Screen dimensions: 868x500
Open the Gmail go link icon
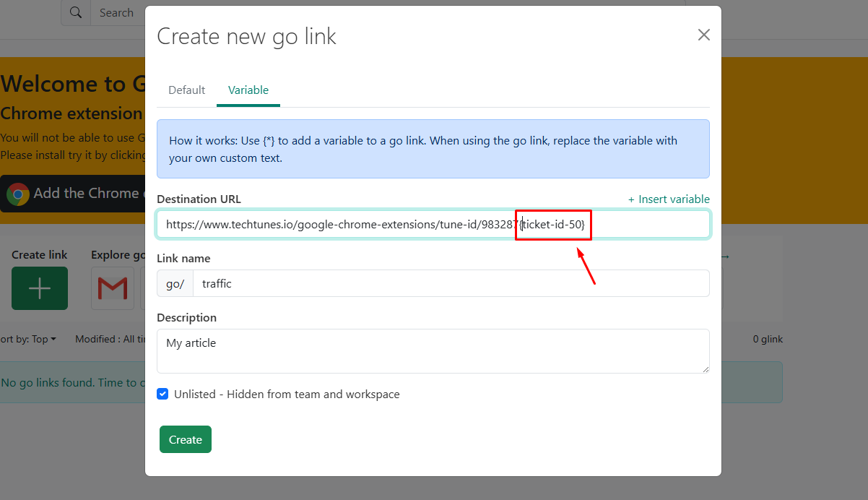(113, 288)
